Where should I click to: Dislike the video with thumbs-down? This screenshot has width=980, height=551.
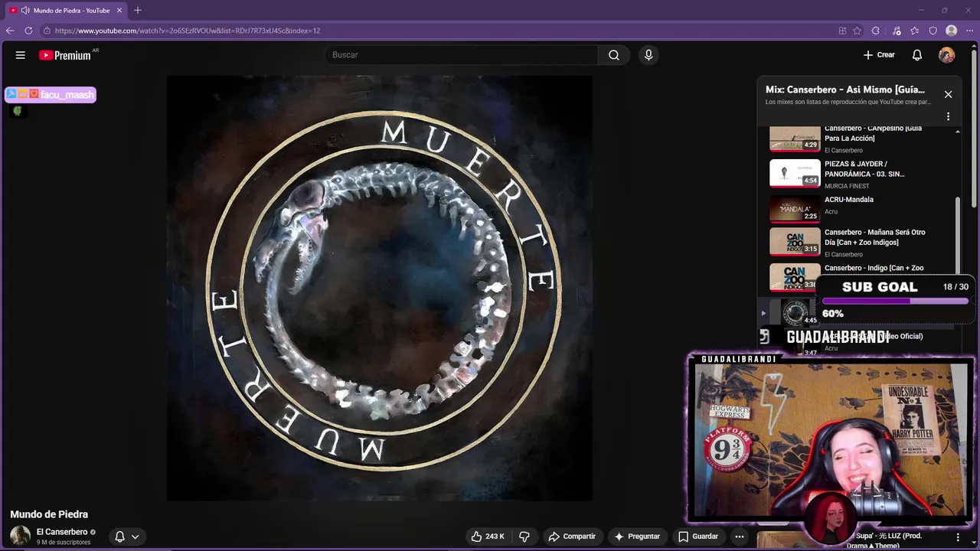[524, 536]
